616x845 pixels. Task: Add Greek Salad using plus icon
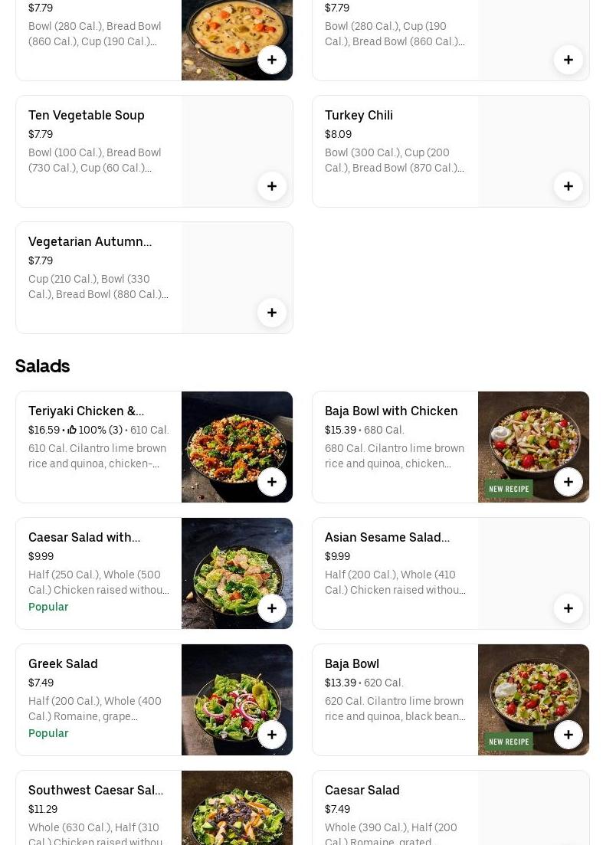pyautogui.click(x=271, y=735)
